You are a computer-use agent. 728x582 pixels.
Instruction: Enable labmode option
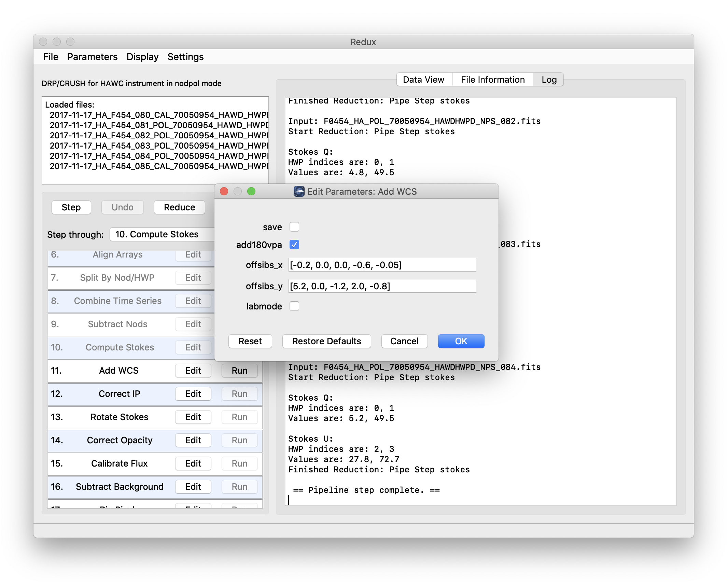tap(294, 306)
